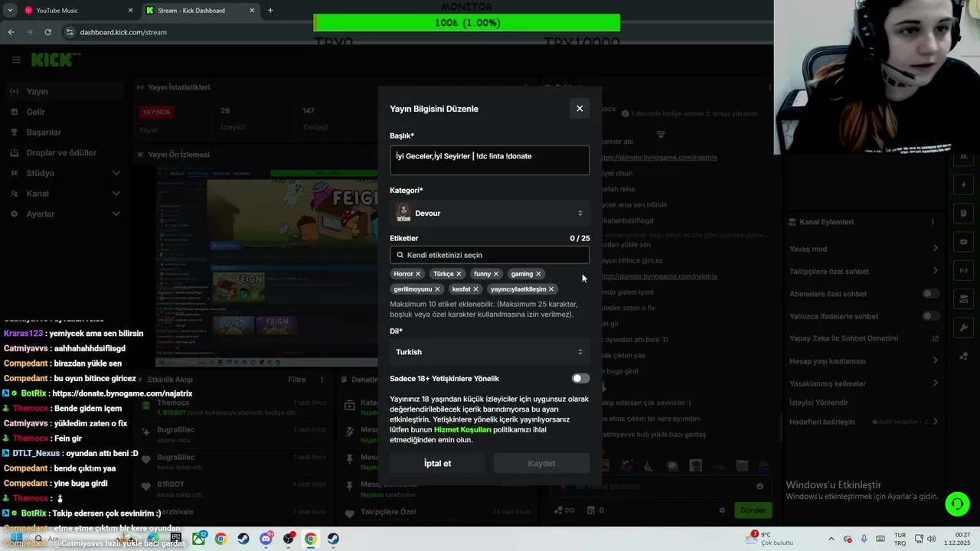
Task: Open Kanal Eylemleri three-dot menu
Action: point(933,222)
